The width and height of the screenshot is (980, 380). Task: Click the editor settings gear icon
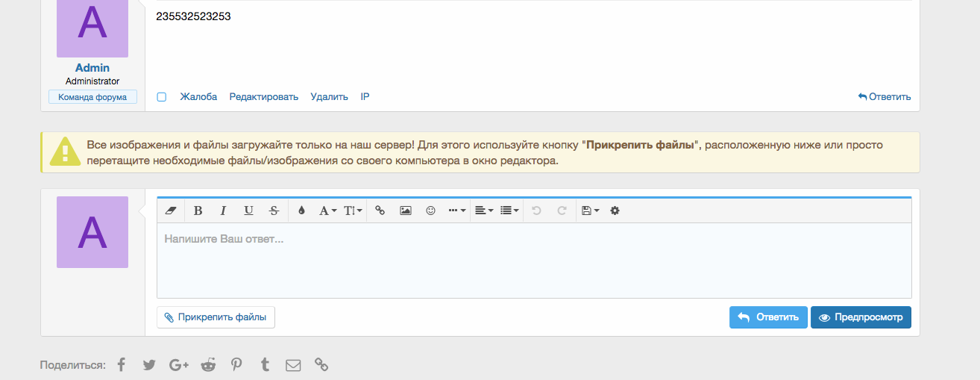click(615, 211)
